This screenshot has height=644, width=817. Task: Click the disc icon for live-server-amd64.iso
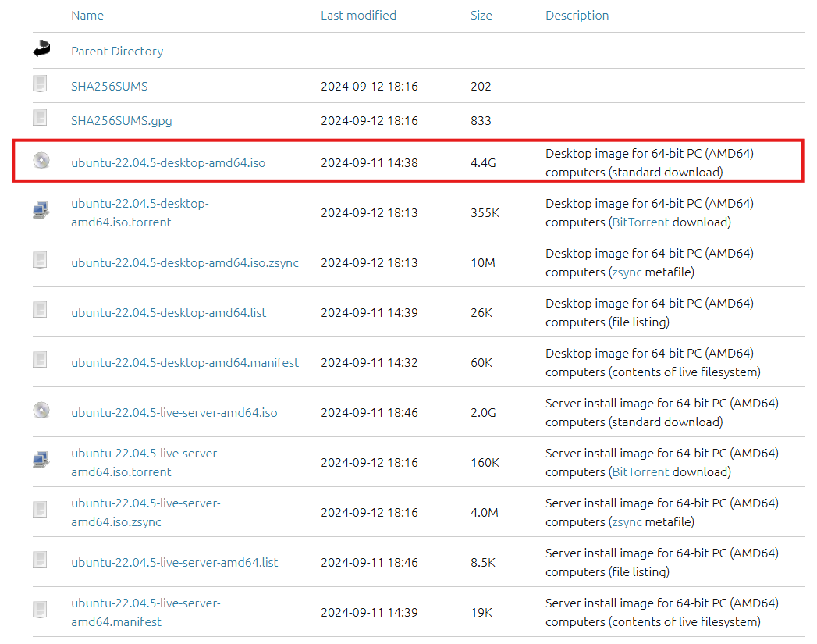click(41, 410)
